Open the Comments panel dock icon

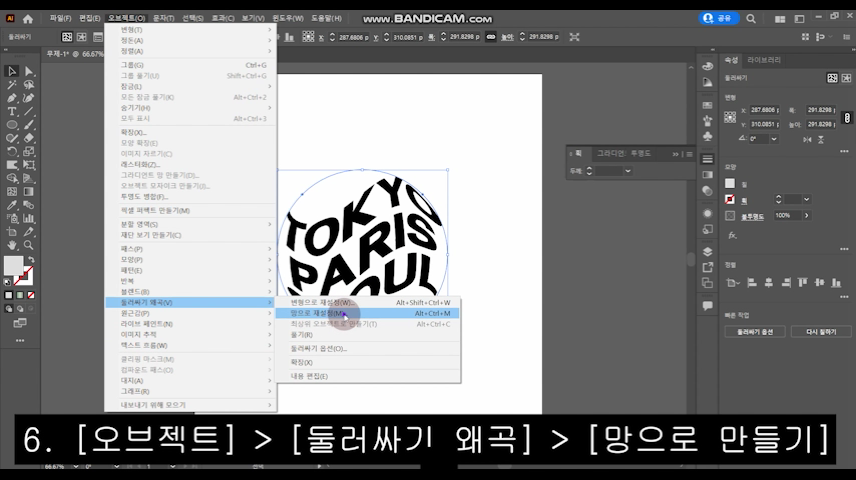[x=708, y=306]
